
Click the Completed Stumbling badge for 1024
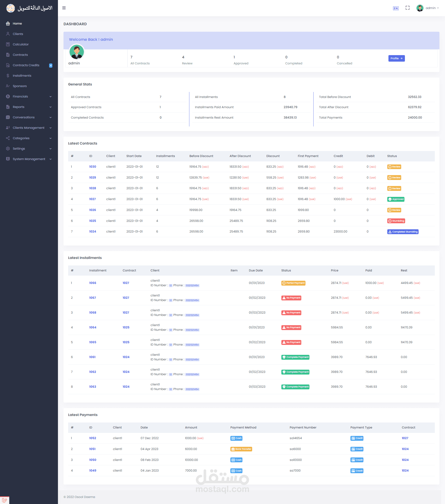click(403, 232)
